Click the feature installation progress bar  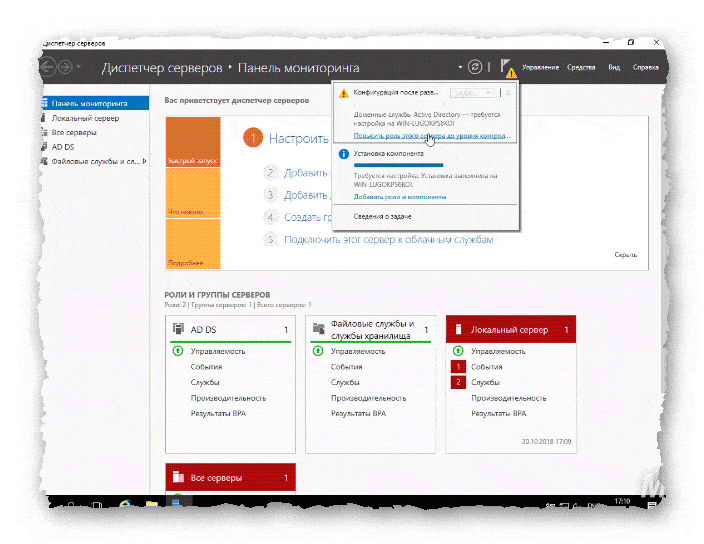[398, 165]
